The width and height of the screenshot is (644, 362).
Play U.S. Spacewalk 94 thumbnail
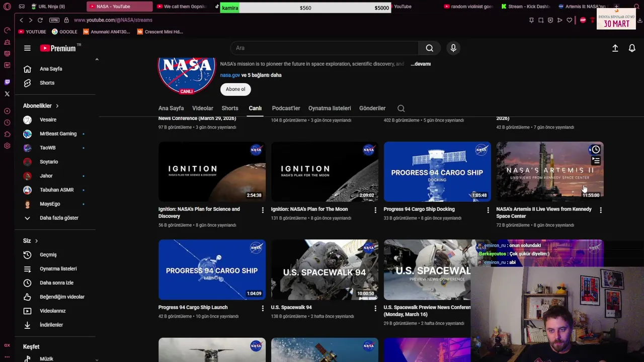(x=325, y=270)
